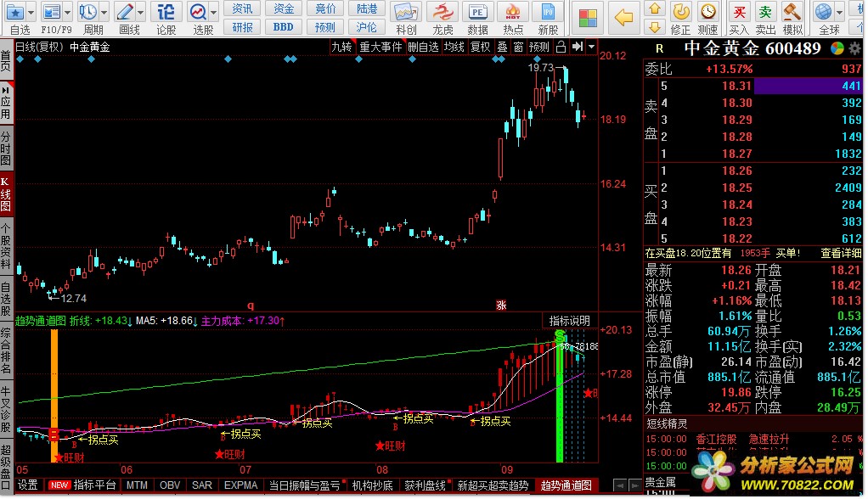868x499 pixels.
Task: Toggle the lock icon on chart toolbar
Action: pos(561,47)
